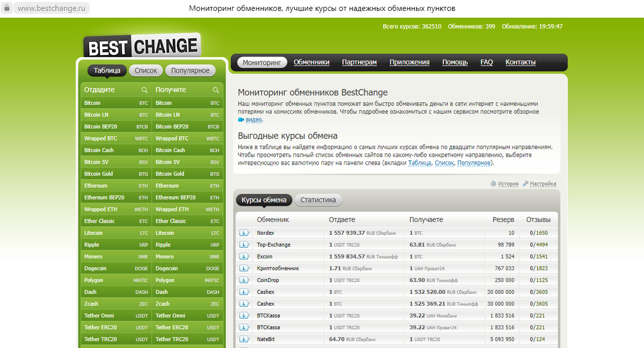Click the NateBit exchanger name
This screenshot has width=644, height=348.
266,339
